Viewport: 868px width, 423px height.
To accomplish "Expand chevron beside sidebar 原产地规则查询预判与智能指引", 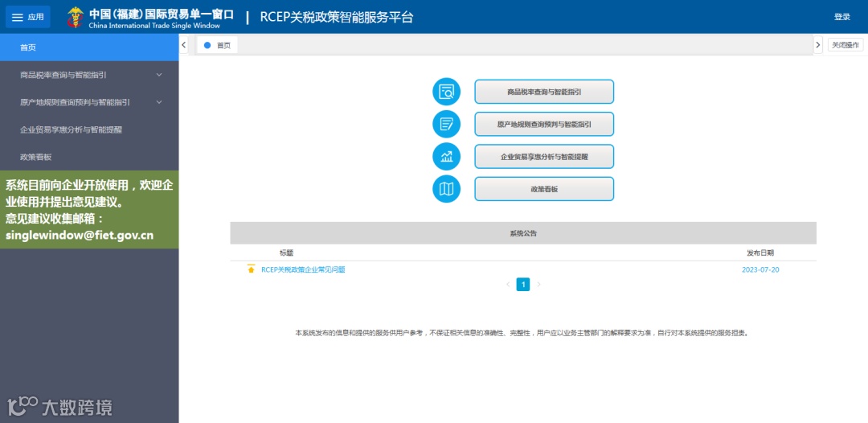I will click(x=159, y=102).
